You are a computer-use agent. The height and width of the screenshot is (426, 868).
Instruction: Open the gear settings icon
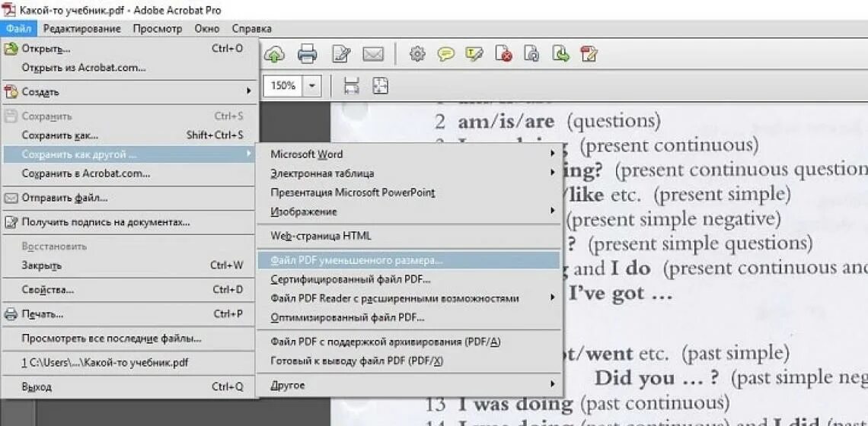pos(416,54)
